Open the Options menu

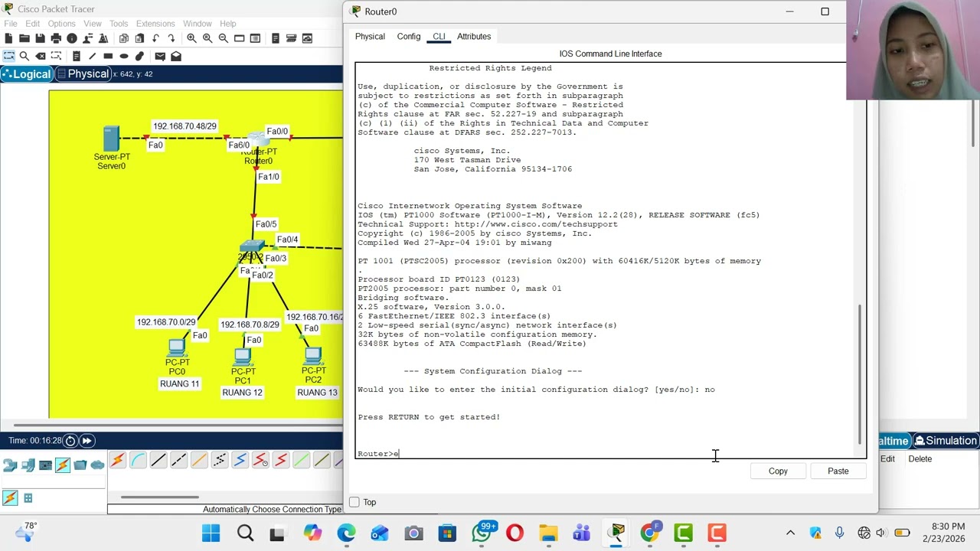[61, 24]
